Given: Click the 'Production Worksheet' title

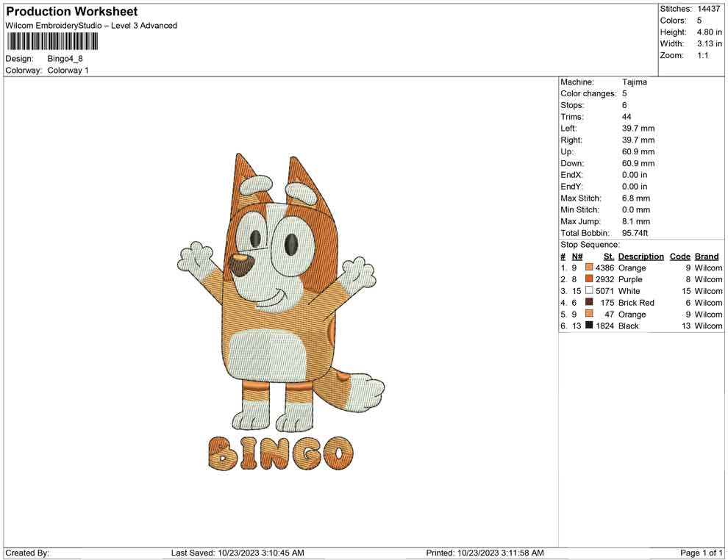Looking at the screenshot, I should (71, 12).
